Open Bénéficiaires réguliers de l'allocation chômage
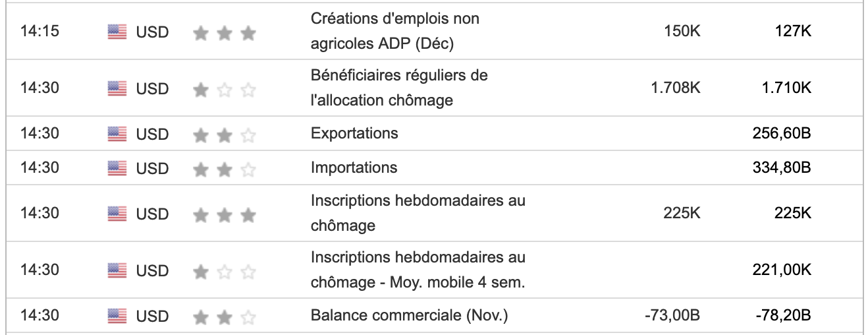Image resolution: width=868 pixels, height=335 pixels. coord(399,88)
